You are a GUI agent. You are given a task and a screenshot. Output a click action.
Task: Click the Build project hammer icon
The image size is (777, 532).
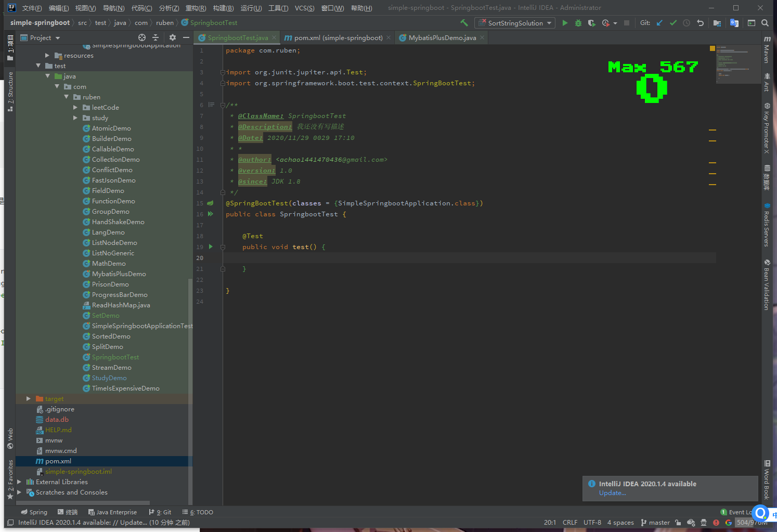tap(464, 23)
